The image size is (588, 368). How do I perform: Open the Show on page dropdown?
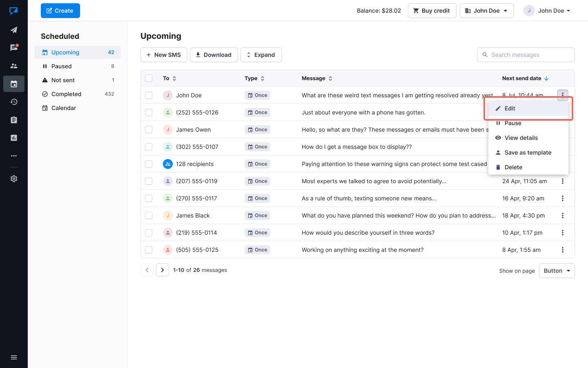(557, 271)
